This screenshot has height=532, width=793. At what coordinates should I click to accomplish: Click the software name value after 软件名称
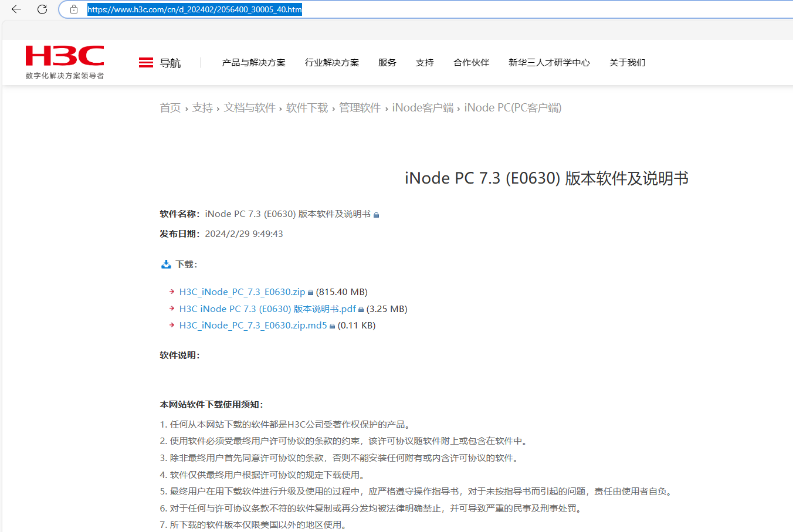click(287, 214)
